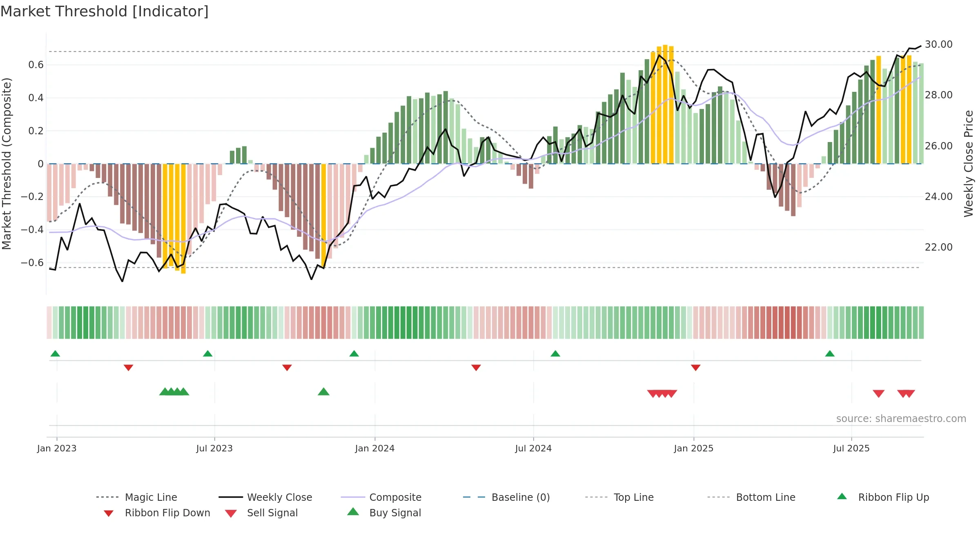Toggle the Bottom Line legend entry
This screenshot has height=551, width=980.
tap(751, 497)
